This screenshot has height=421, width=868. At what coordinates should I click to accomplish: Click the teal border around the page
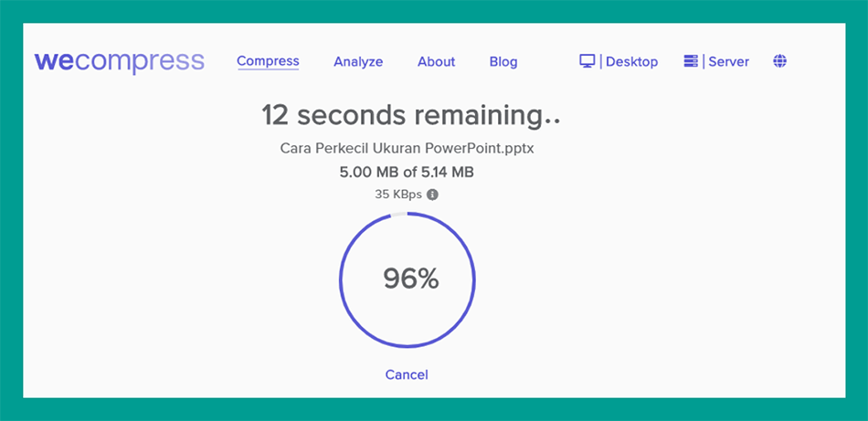[11, 210]
